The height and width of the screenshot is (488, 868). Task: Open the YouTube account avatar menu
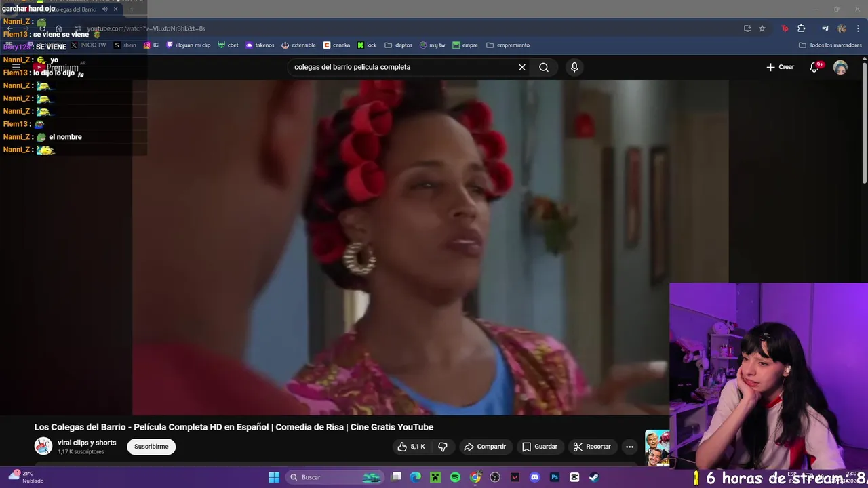point(840,67)
